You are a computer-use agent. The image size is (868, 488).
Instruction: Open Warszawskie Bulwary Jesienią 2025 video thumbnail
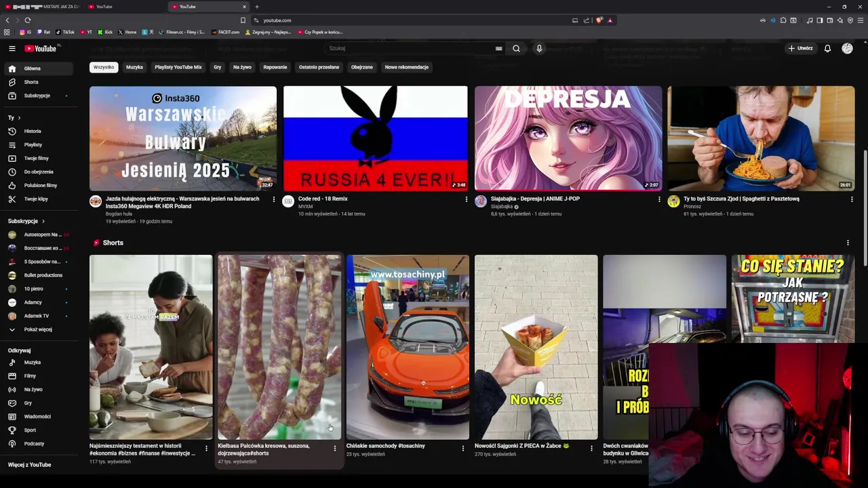tap(183, 138)
